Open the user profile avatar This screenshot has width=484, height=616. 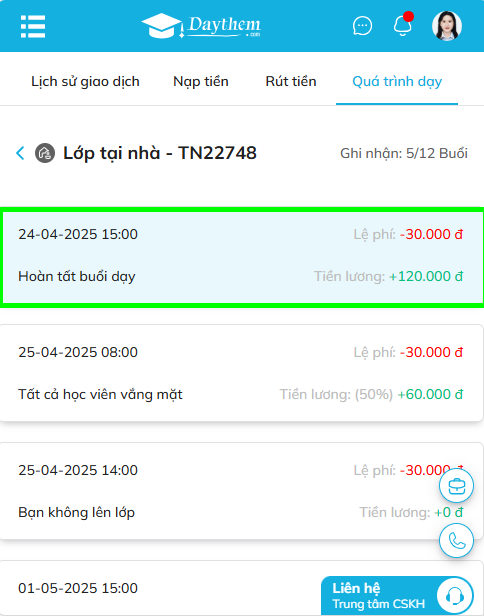tap(447, 26)
